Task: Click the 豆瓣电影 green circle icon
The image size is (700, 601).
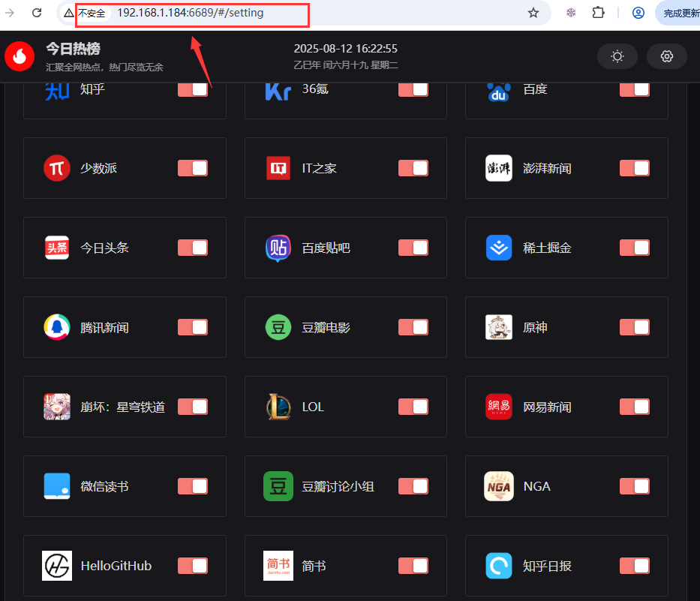Action: (x=278, y=327)
